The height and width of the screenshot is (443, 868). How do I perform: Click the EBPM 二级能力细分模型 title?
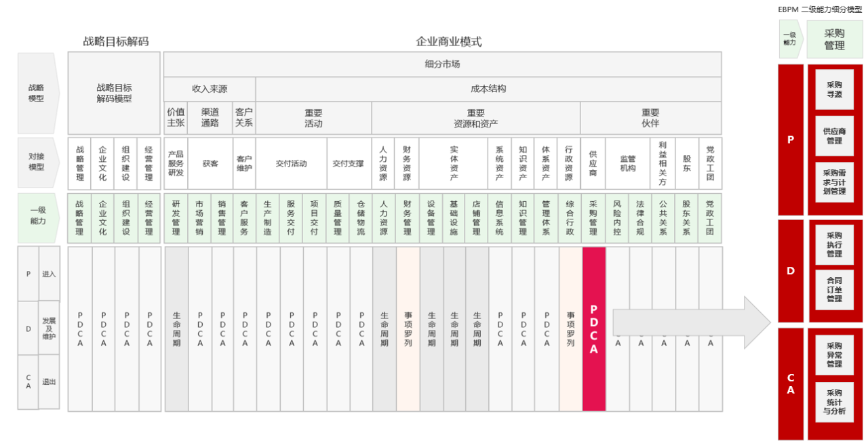tap(820, 9)
